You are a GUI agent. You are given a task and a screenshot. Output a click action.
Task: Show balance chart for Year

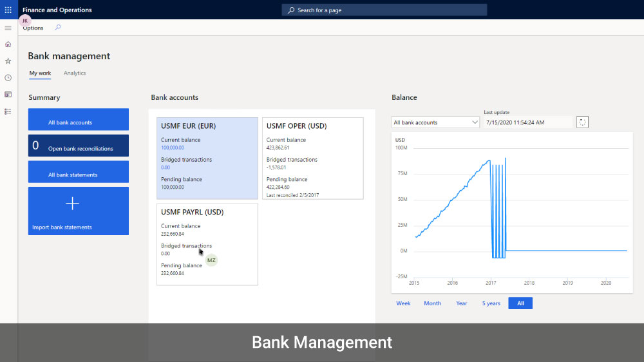[x=462, y=303]
